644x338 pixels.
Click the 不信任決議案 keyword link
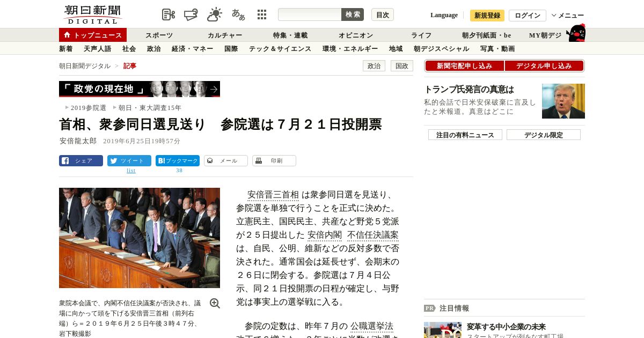[373, 235]
